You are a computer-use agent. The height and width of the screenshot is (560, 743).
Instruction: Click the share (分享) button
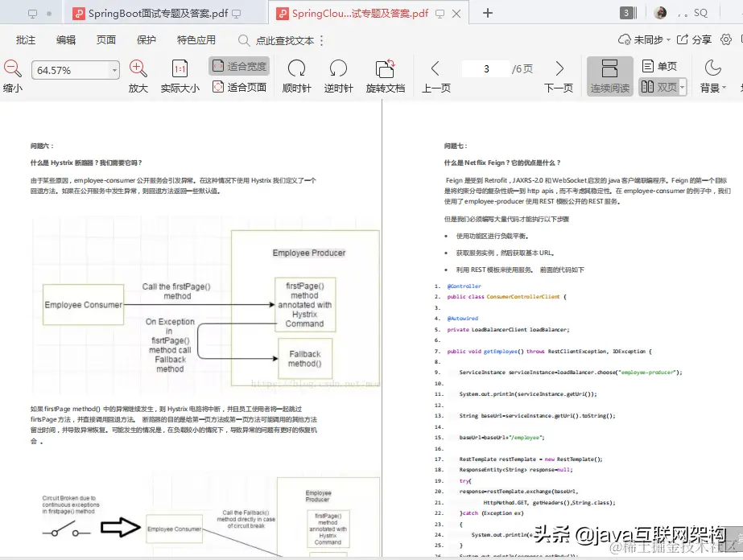coord(696,39)
